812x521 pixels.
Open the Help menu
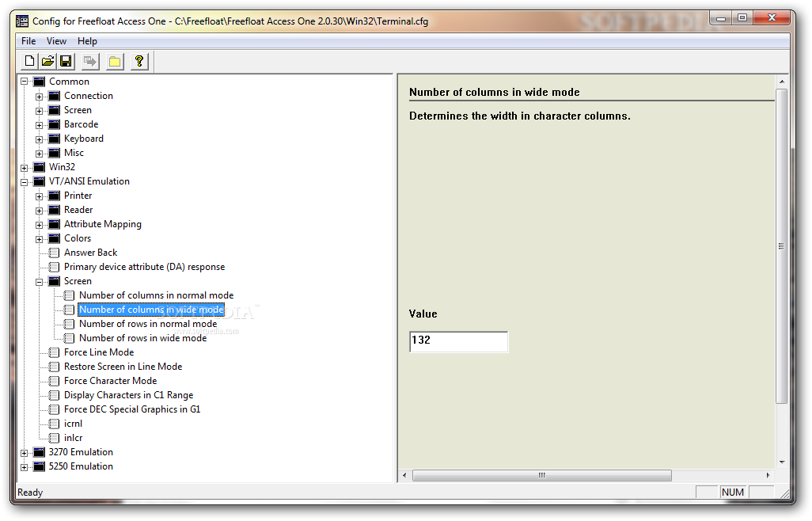point(87,41)
